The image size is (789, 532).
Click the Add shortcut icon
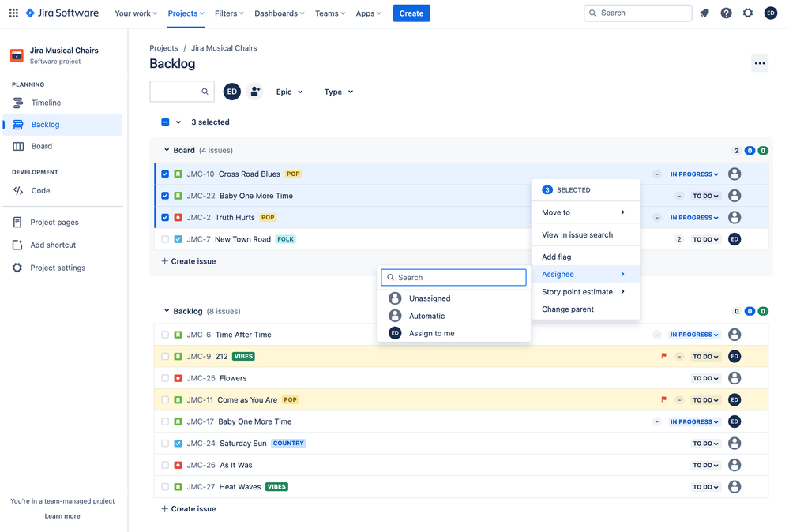(17, 245)
